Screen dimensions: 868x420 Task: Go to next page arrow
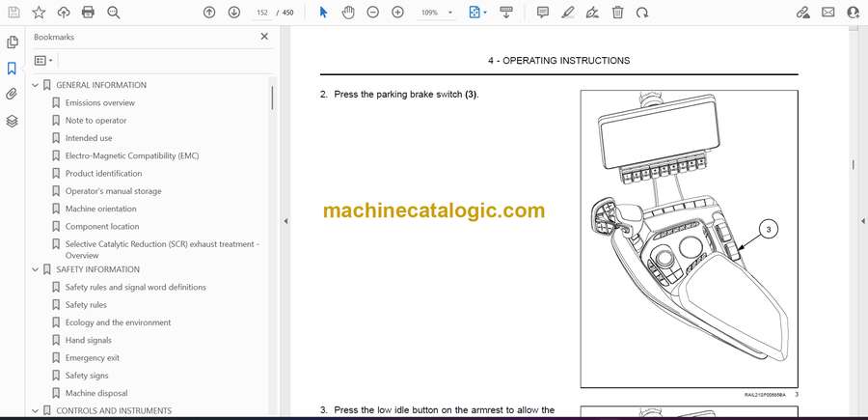[234, 13]
